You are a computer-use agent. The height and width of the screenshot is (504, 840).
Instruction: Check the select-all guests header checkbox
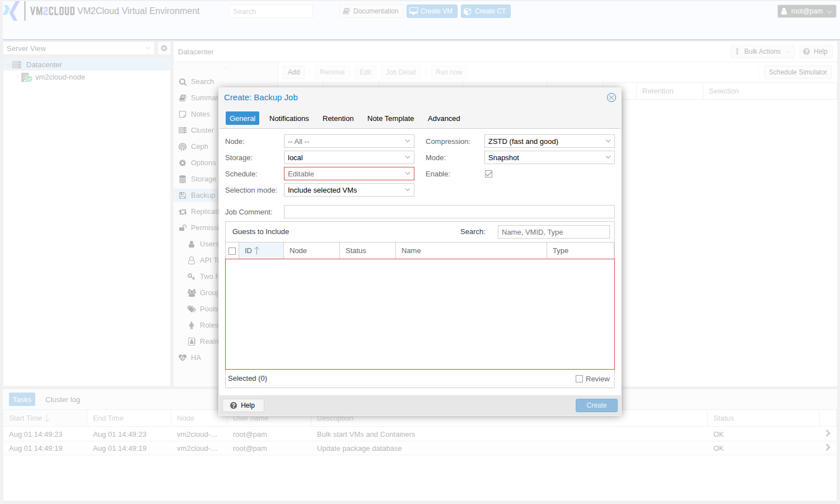[232, 251]
